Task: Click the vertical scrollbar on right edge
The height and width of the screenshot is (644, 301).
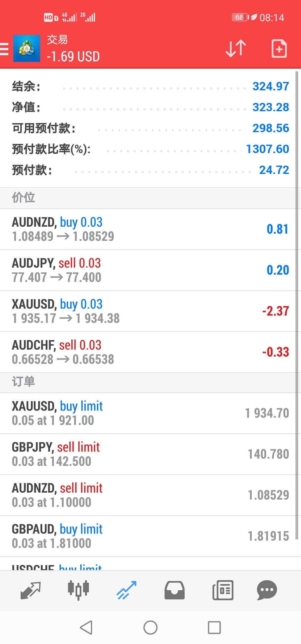Action: click(x=297, y=195)
